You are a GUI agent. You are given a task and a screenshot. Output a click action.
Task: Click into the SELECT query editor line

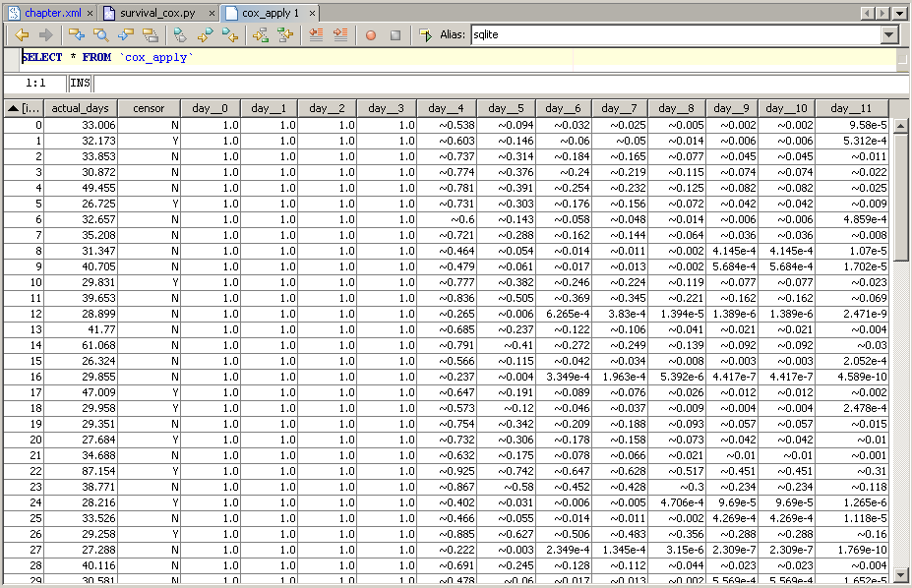tap(458, 57)
